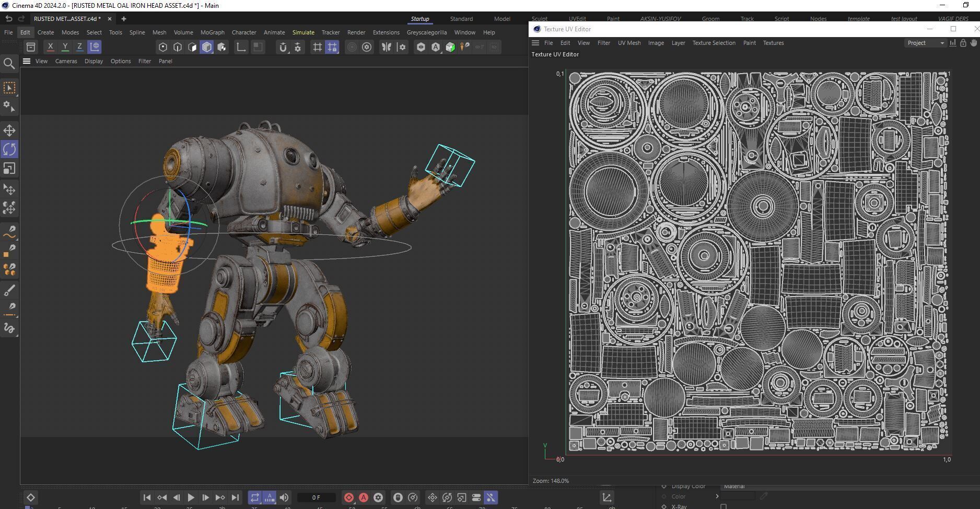Viewport: 980px width, 509px height.
Task: Add a new project tab with plus
Action: [123, 19]
